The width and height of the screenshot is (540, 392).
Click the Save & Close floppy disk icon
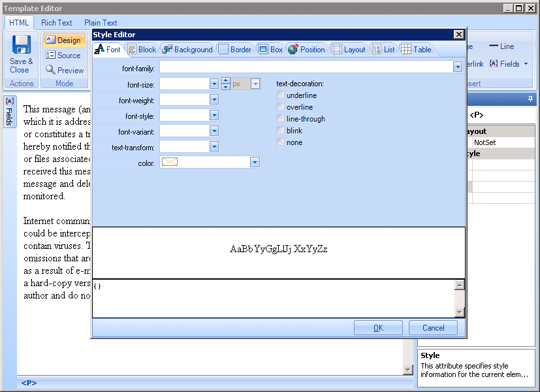[22, 44]
